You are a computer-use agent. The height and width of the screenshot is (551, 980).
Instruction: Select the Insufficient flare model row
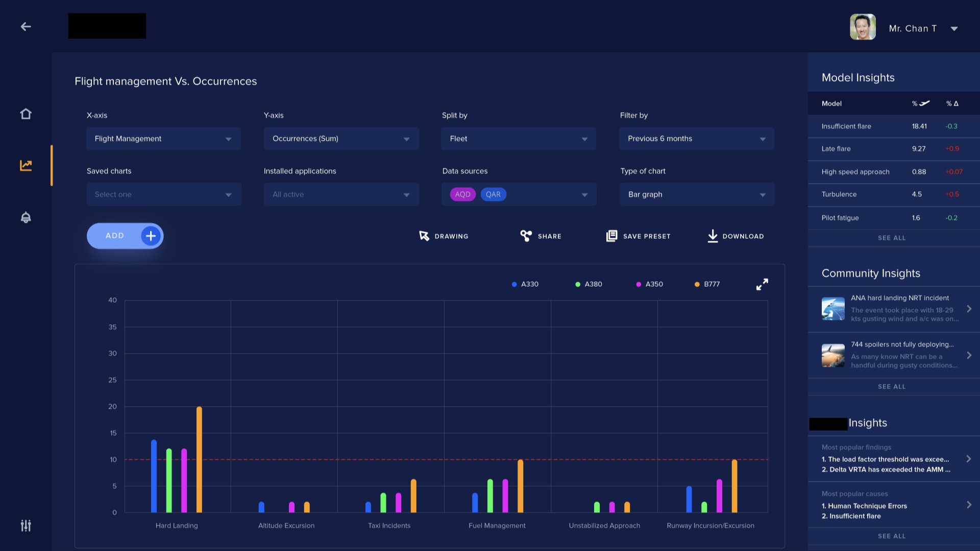pos(894,127)
